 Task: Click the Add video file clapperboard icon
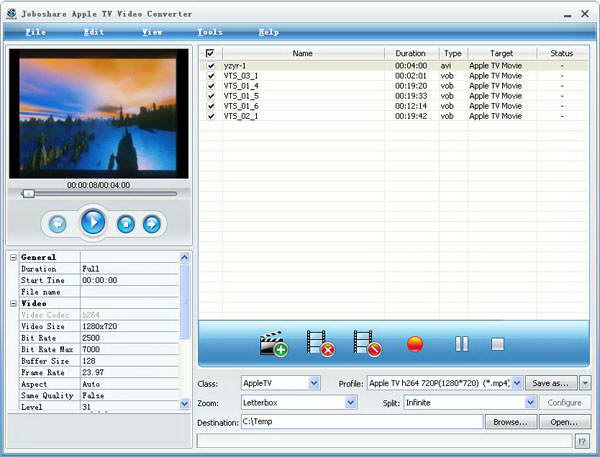(273, 345)
